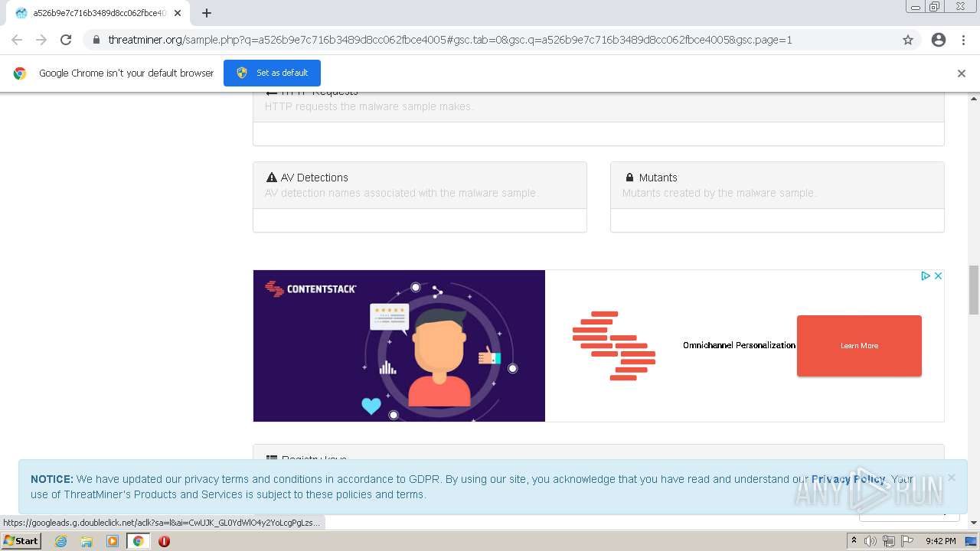Viewport: 980px width, 551px height.
Task: Open Windows Explorer from the taskbar
Action: pyautogui.click(x=87, y=541)
